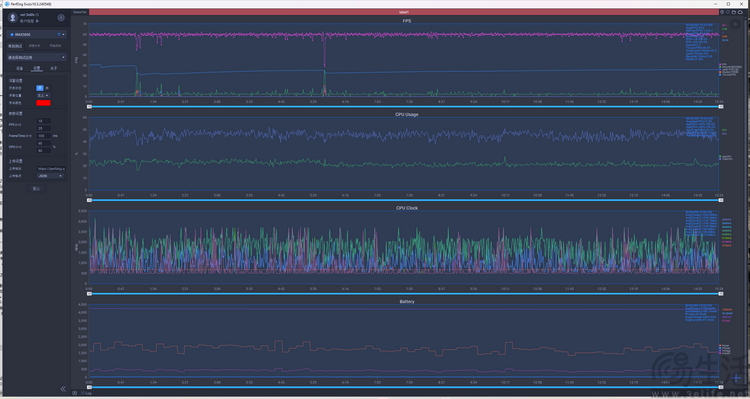Toggle the FPS legend checkbox in the chart

click(x=720, y=64)
